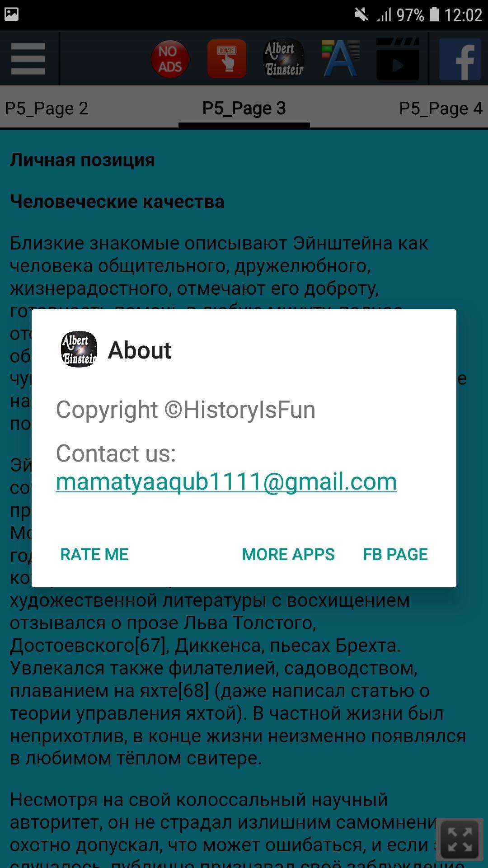Tap the Donate hand icon

pos(227,59)
